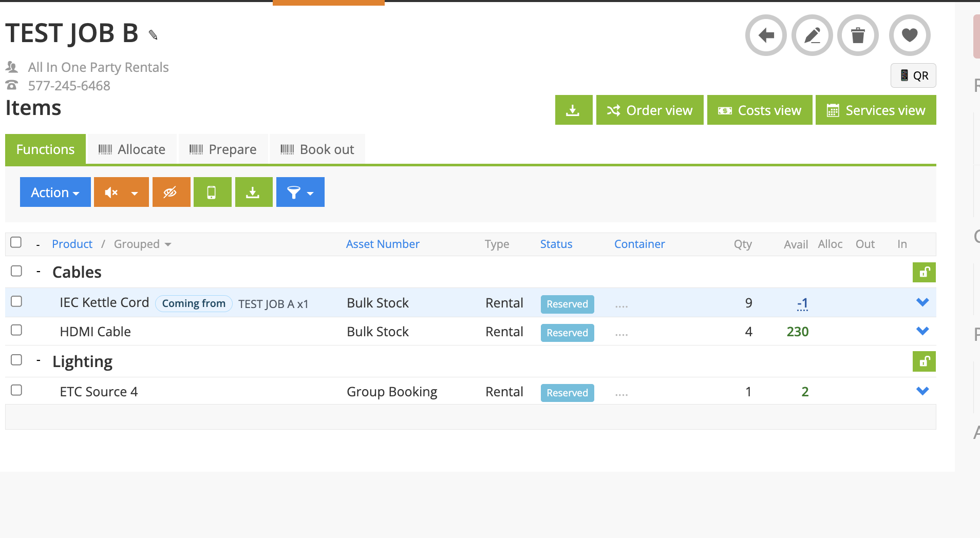Open the QR code panel
Image resolution: width=980 pixels, height=538 pixels.
pyautogui.click(x=913, y=75)
